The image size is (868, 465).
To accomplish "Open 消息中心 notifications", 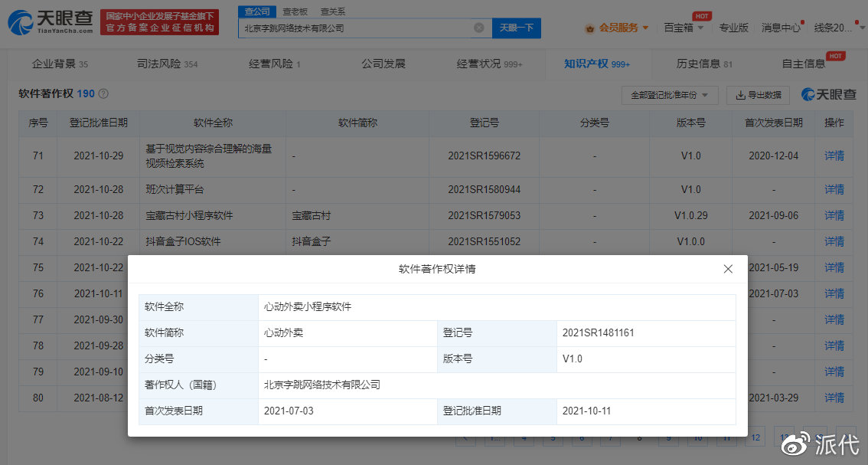I will [781, 28].
